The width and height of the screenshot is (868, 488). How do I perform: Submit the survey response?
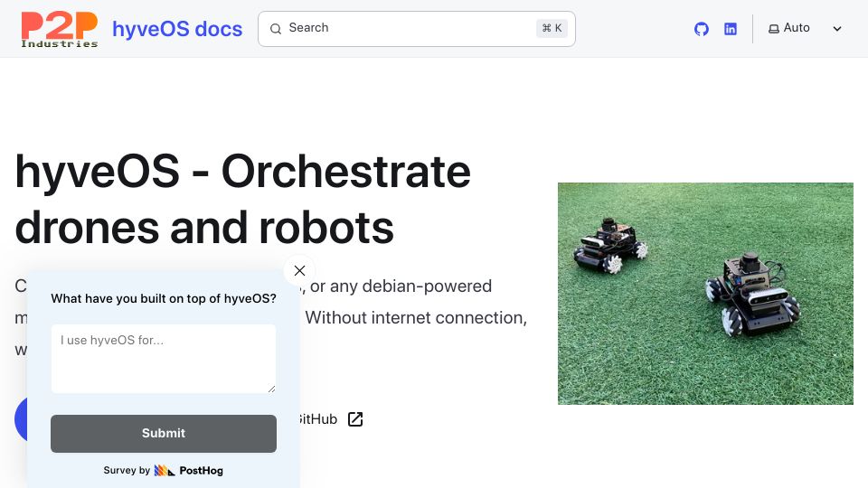pyautogui.click(x=164, y=434)
